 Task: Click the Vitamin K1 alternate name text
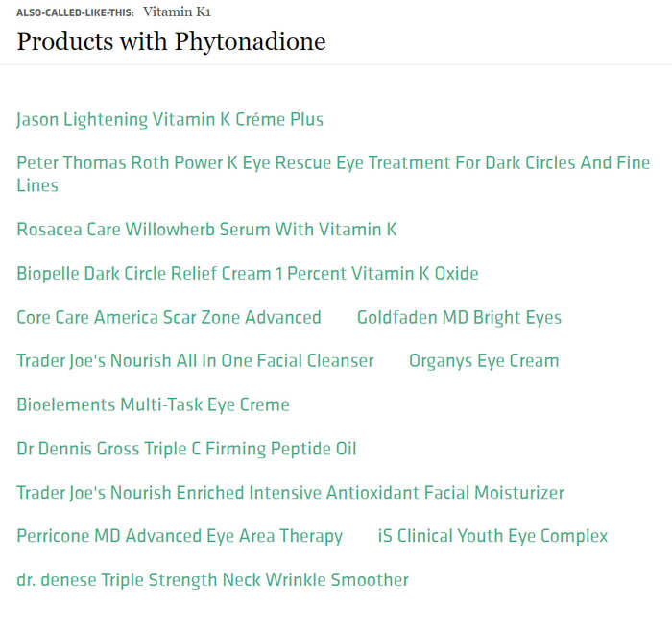click(x=177, y=12)
